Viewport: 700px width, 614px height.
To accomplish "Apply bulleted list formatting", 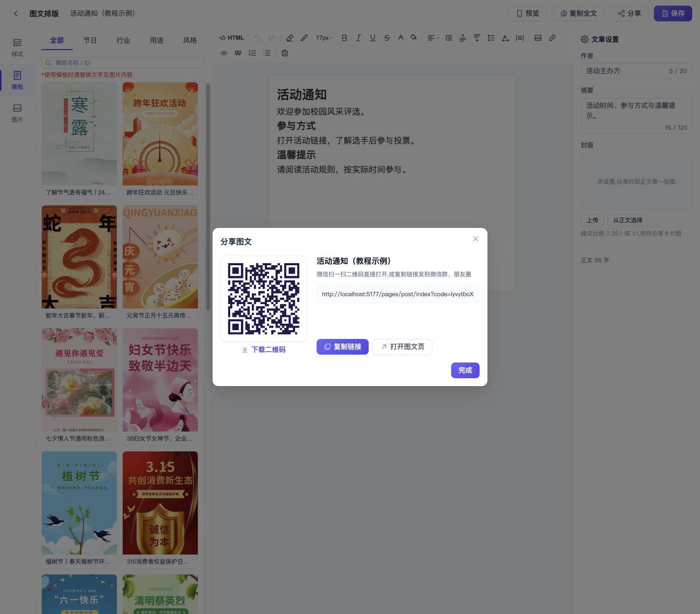I will point(267,53).
